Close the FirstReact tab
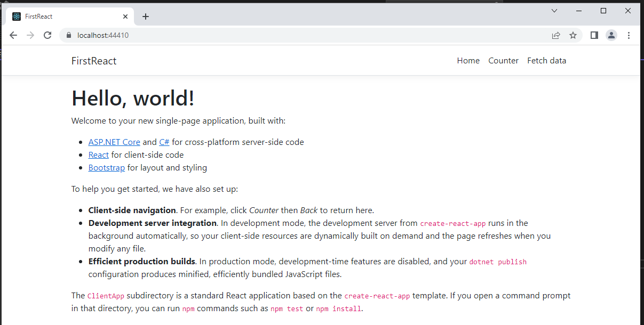The image size is (644, 325). (125, 17)
